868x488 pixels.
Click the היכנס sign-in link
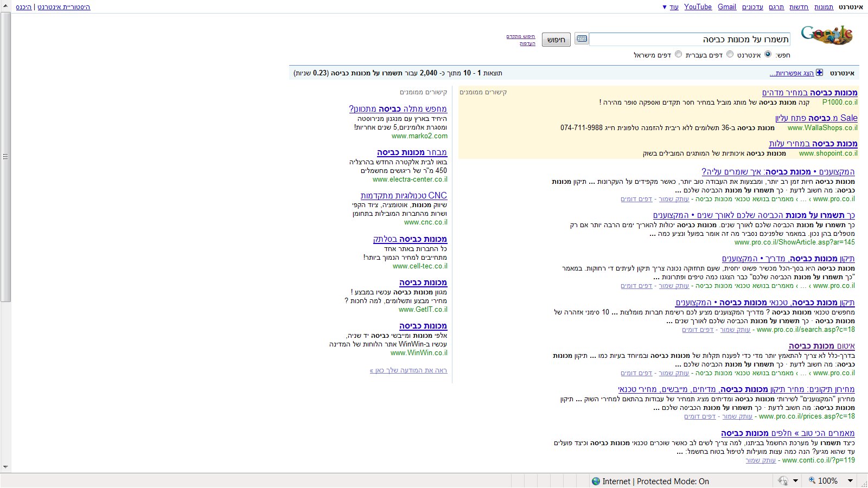24,7
